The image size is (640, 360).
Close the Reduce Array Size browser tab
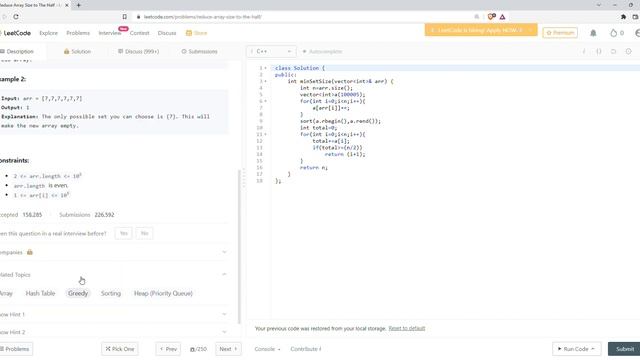pos(67,5)
